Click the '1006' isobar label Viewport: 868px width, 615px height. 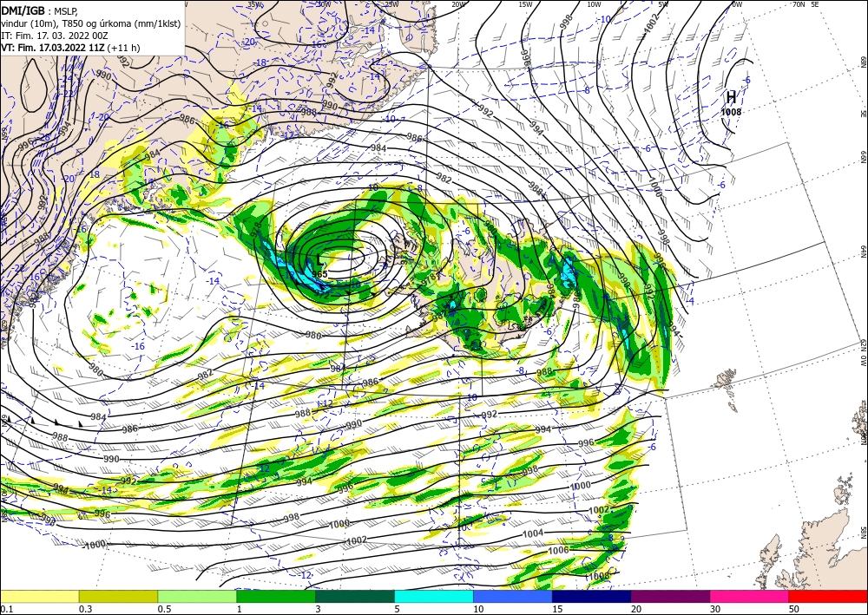point(558,551)
